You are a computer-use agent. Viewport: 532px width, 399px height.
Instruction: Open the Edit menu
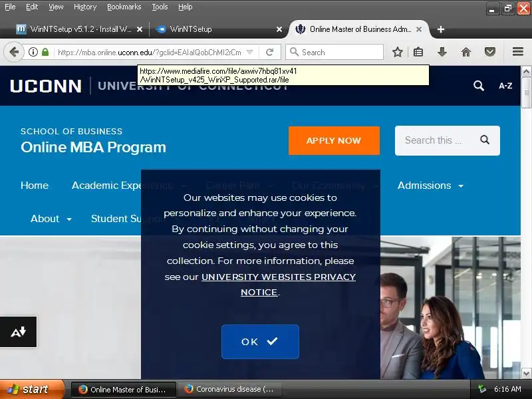click(32, 7)
